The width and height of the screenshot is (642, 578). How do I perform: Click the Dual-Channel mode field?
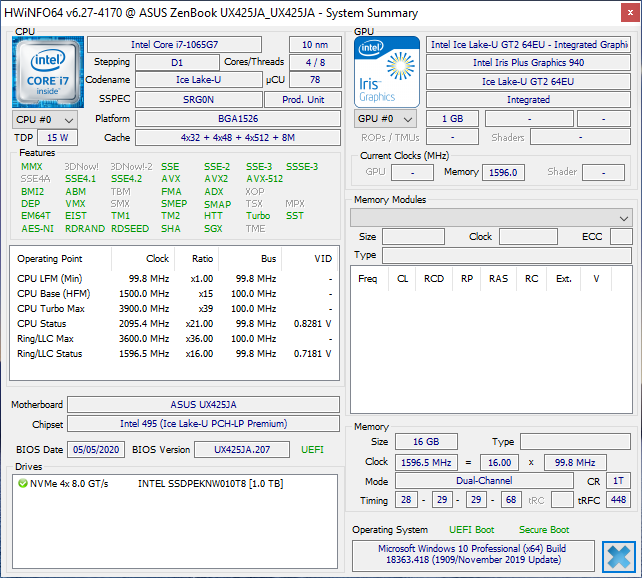[x=484, y=481]
